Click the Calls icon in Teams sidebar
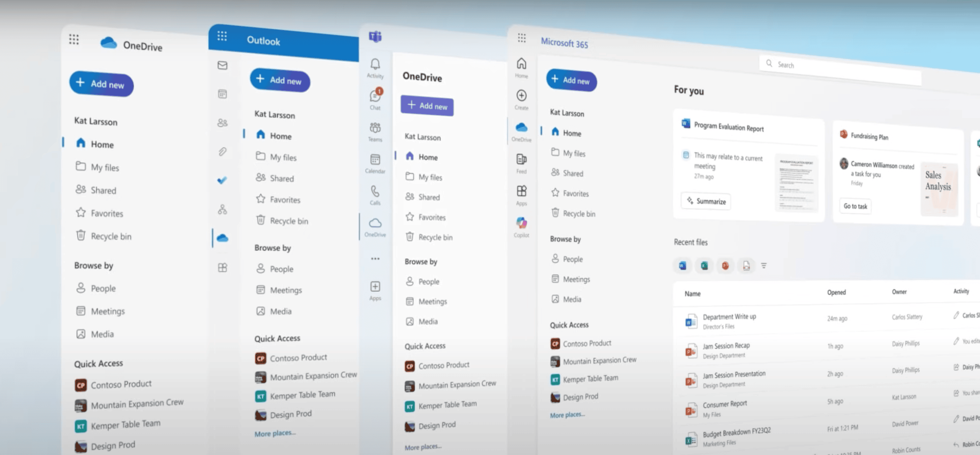 click(374, 192)
